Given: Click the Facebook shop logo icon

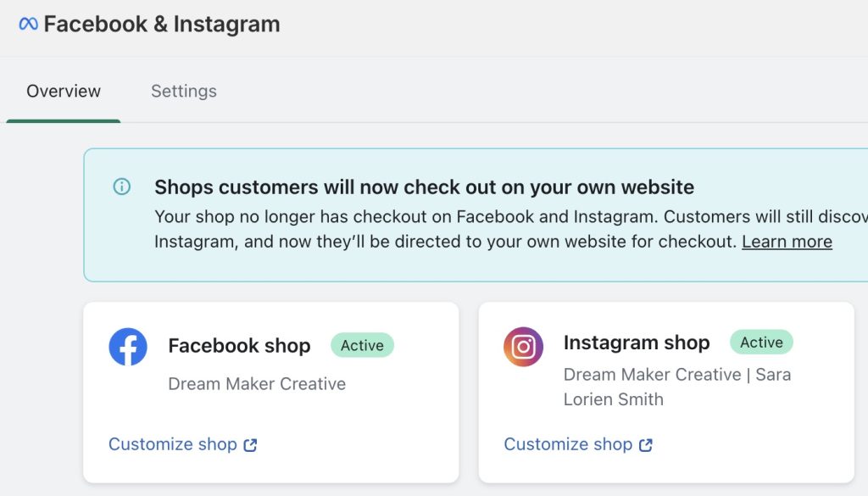Looking at the screenshot, I should (x=127, y=346).
